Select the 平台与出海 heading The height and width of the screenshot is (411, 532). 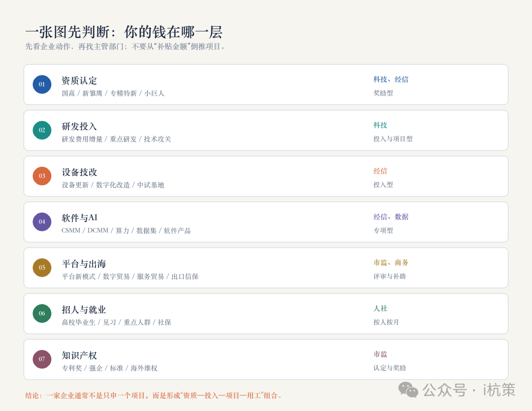[x=84, y=264]
